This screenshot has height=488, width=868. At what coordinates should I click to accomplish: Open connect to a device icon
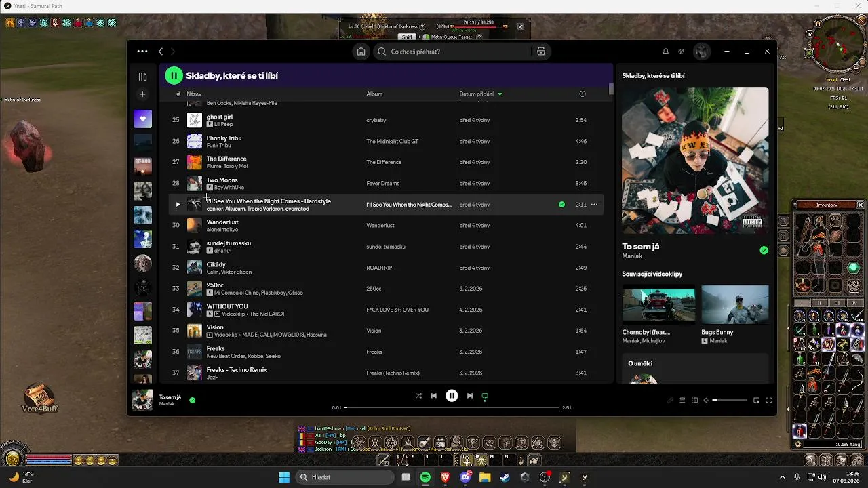pyautogui.click(x=694, y=400)
